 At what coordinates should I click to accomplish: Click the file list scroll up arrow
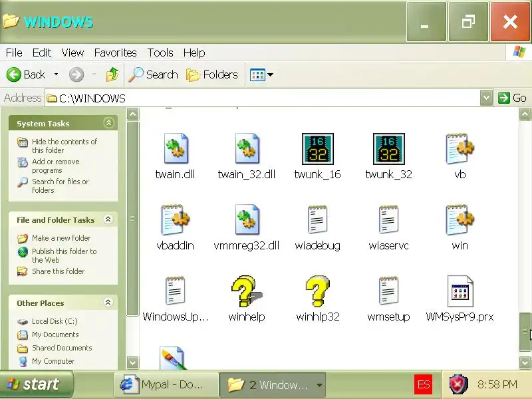coord(525,114)
